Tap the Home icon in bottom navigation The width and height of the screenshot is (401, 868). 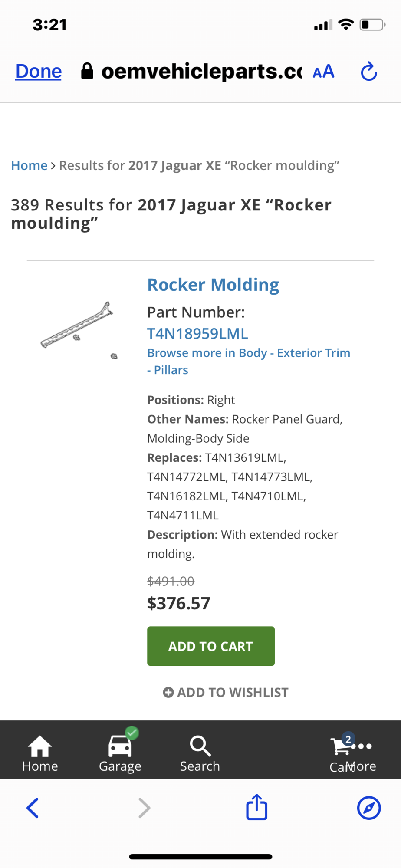click(40, 746)
